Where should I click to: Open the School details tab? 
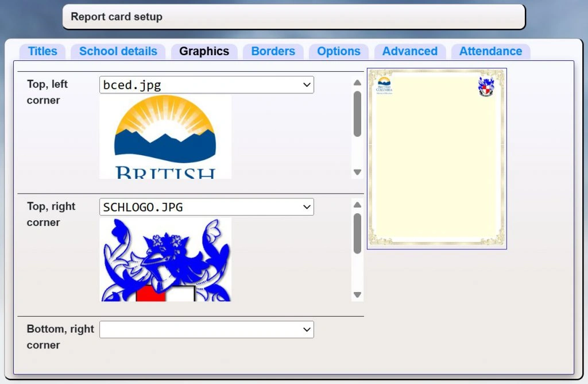tap(118, 51)
